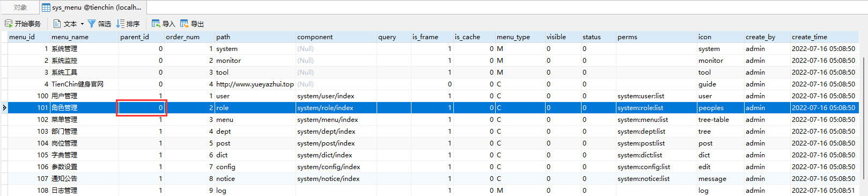The width and height of the screenshot is (868, 196).
Task: Click the system:dept:list perms cell
Action: (657, 132)
